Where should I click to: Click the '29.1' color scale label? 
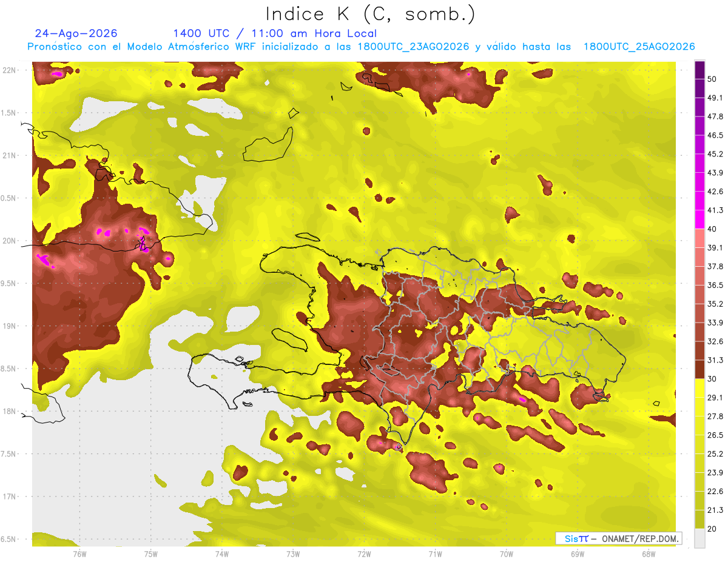[715, 398]
